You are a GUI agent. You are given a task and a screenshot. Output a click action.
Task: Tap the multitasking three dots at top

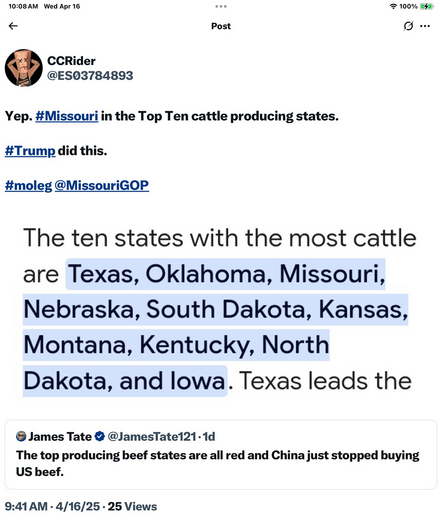click(221, 6)
